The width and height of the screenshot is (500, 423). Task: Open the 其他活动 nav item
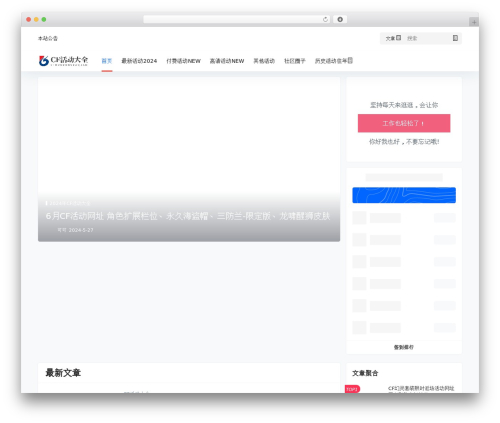(x=264, y=61)
